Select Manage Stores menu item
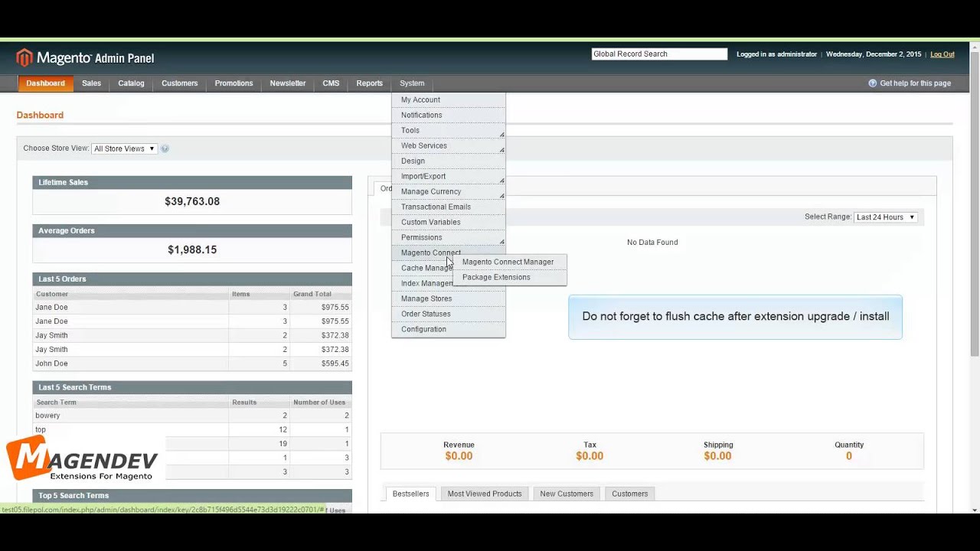The height and width of the screenshot is (551, 980). pos(449,298)
